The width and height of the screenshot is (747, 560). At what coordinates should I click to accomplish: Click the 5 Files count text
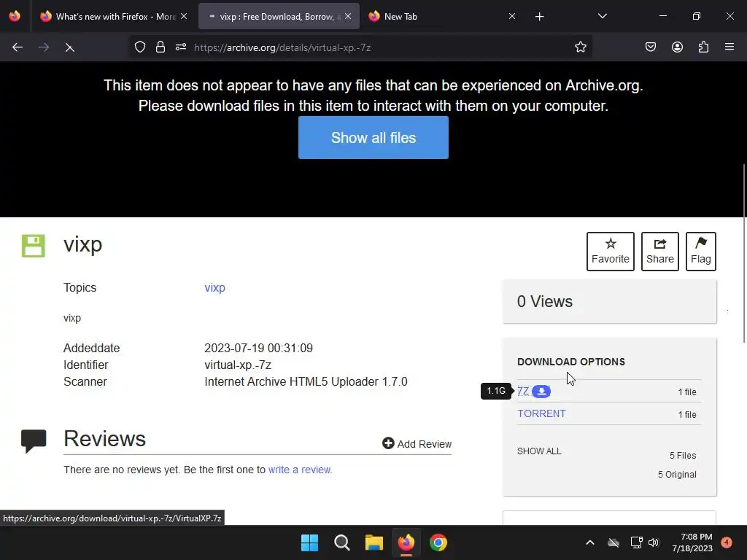pos(683,455)
